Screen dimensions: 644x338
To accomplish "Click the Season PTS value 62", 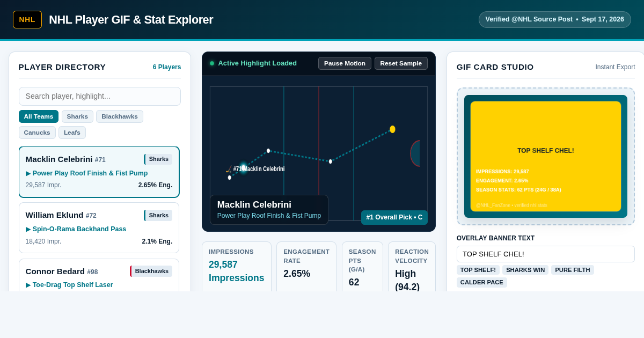I will point(354,282).
